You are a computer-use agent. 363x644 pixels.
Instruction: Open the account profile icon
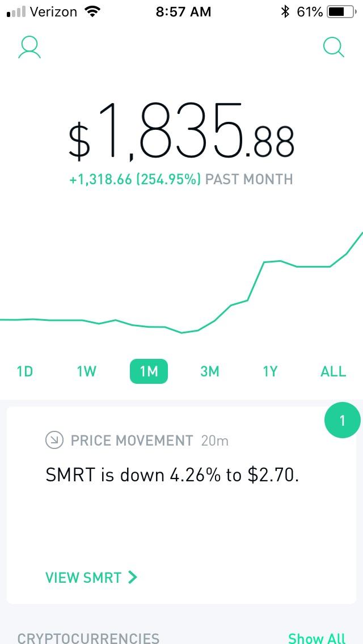point(29,48)
